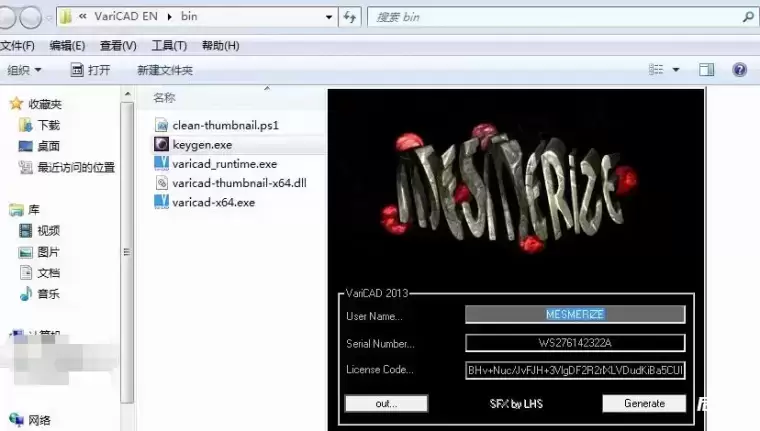Screen dimensions: 760x431
Task: Select the clean-thumbnail.ps1 file icon
Action: click(x=161, y=125)
